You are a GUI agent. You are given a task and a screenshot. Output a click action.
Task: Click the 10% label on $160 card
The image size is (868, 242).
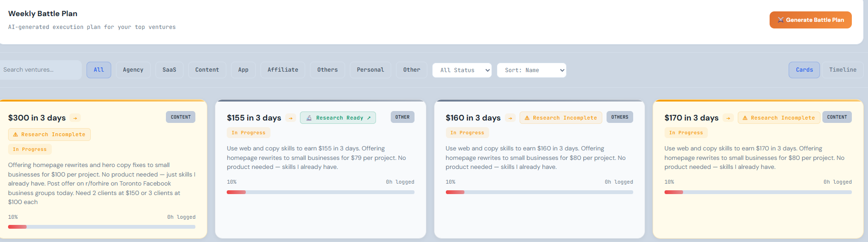click(x=451, y=182)
